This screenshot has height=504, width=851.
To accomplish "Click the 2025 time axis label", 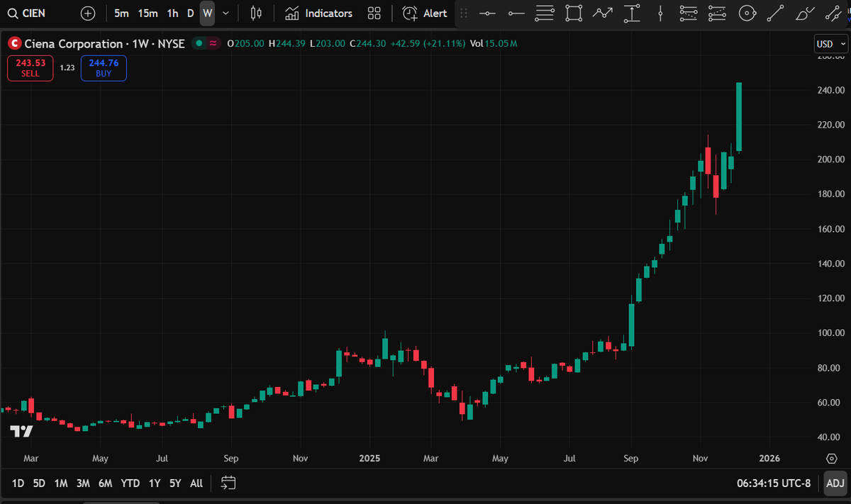I will coord(369,459).
